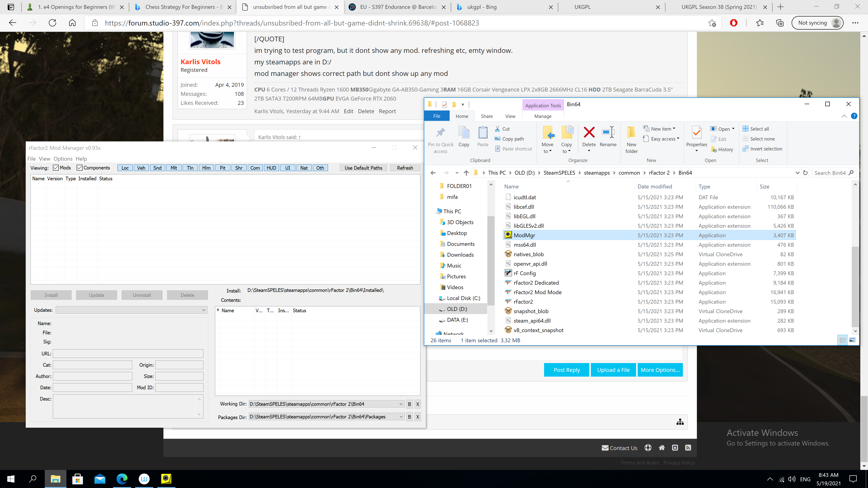868x488 pixels.
Task: Open Karlis Vitols profile link
Action: 200,62
